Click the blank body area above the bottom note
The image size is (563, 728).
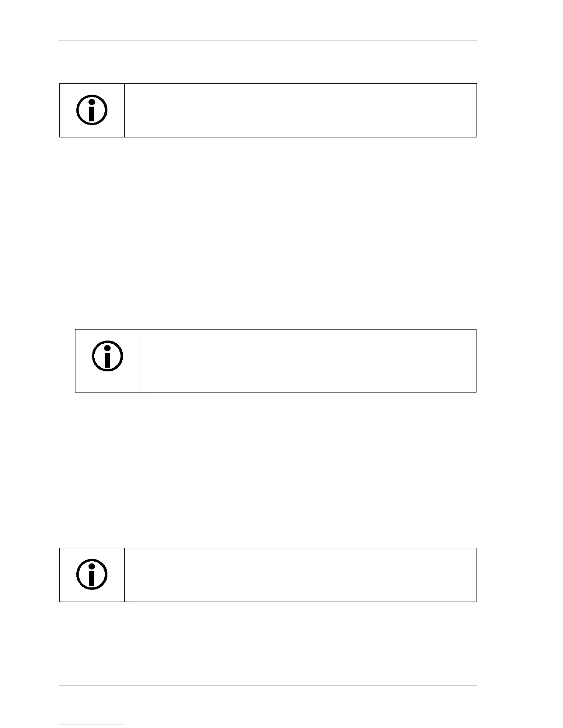click(268, 469)
